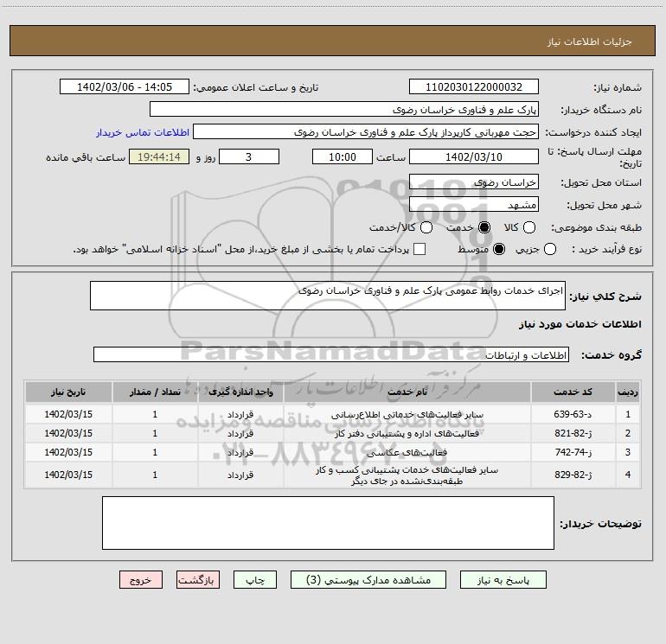Click the delivery province field خراسان رضوی
The image size is (666, 644).
[x=474, y=182]
